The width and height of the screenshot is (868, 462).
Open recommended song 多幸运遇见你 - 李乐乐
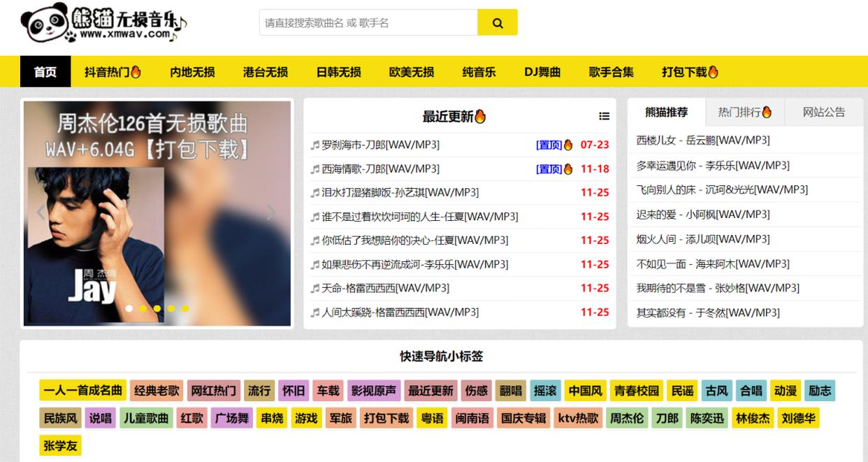[713, 166]
